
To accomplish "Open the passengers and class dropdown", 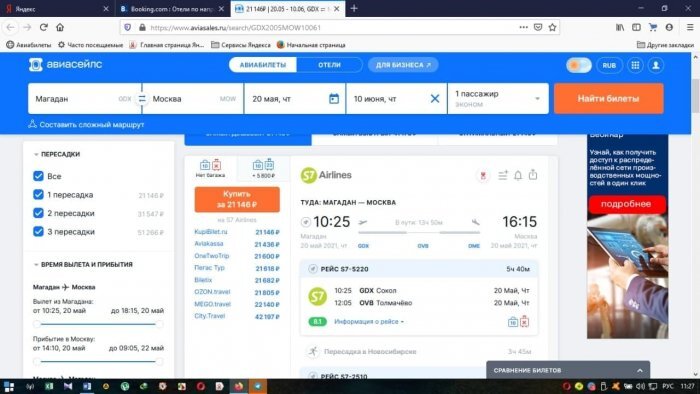I will coord(498,99).
